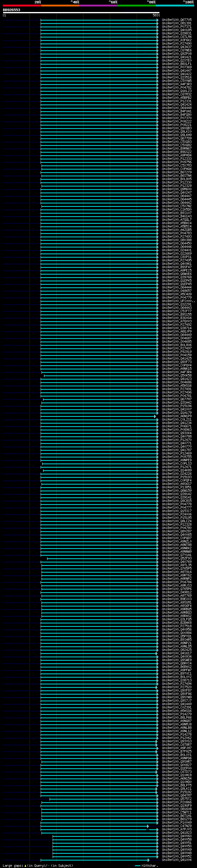The width and height of the screenshot is (197, 868).
Task: Click hit label UniRef100_O81391
Action: tap(176, 23)
